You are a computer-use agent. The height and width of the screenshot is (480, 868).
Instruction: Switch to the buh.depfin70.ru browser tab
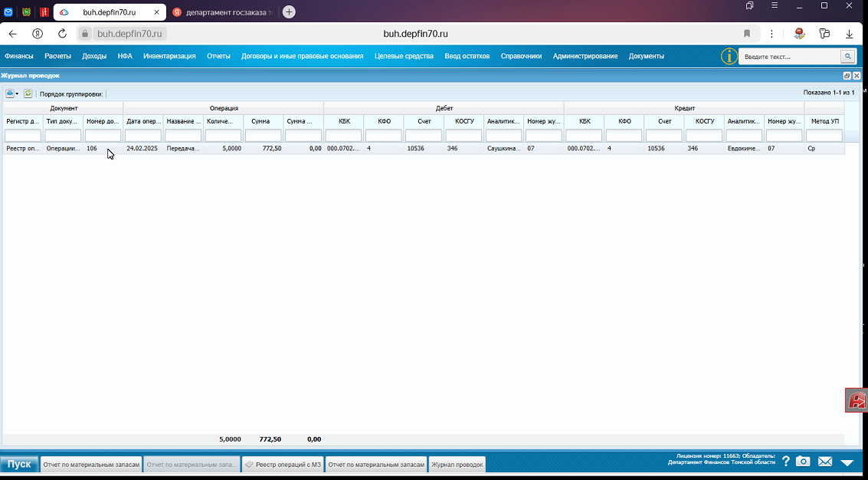pyautogui.click(x=110, y=12)
